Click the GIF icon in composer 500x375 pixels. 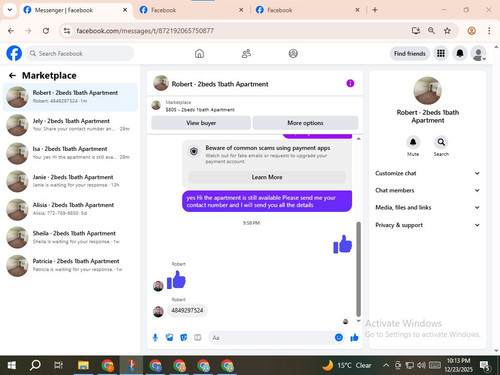tap(198, 338)
